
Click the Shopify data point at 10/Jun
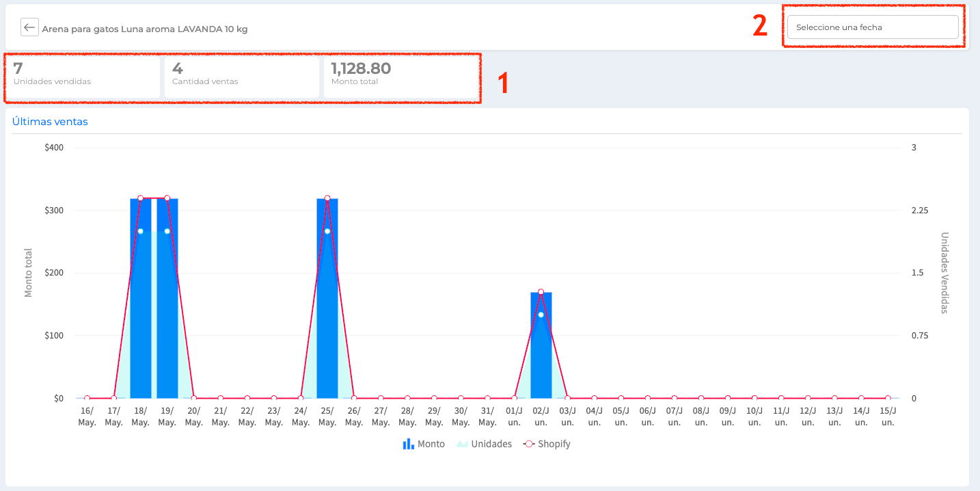[x=754, y=398]
